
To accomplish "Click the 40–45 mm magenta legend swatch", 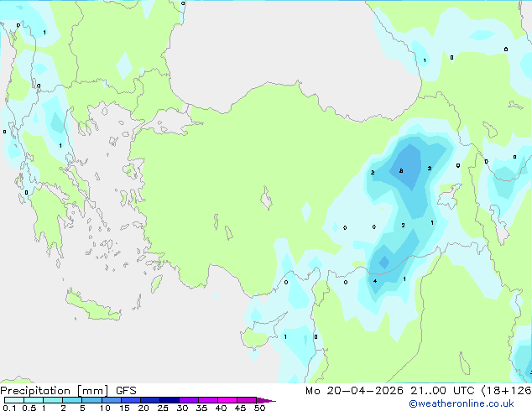I will click(x=227, y=400).
